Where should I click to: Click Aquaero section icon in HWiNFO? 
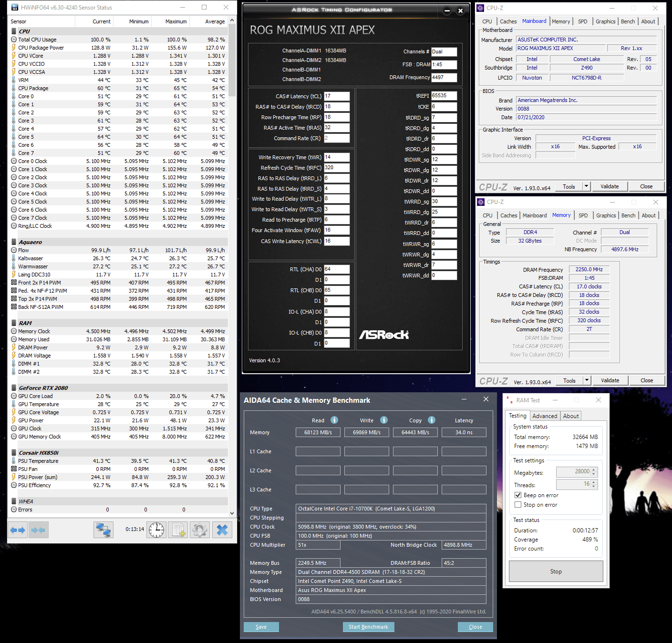14,242
